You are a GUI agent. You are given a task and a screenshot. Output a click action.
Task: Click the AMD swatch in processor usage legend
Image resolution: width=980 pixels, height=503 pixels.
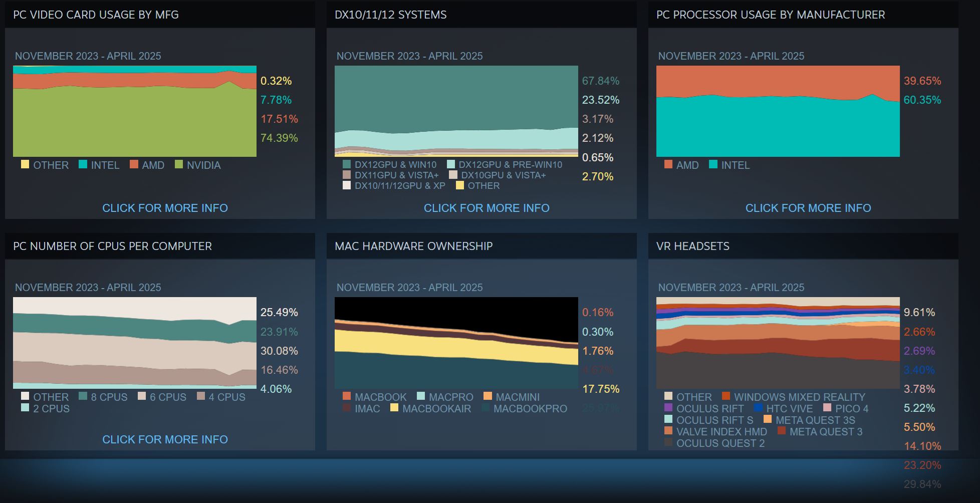[x=668, y=164]
